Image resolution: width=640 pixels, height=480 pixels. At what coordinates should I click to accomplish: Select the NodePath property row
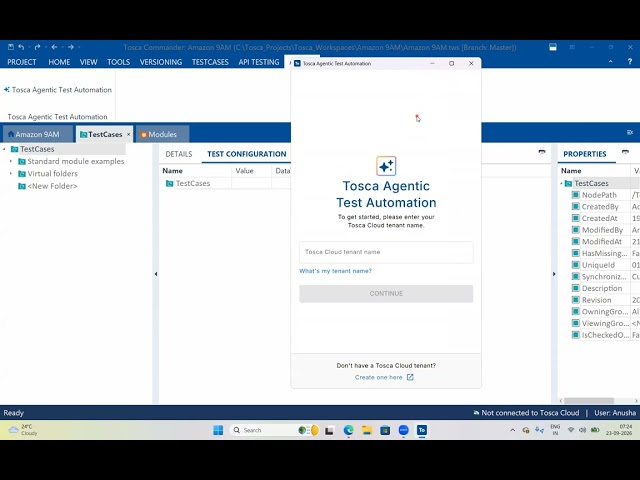pyautogui.click(x=599, y=195)
